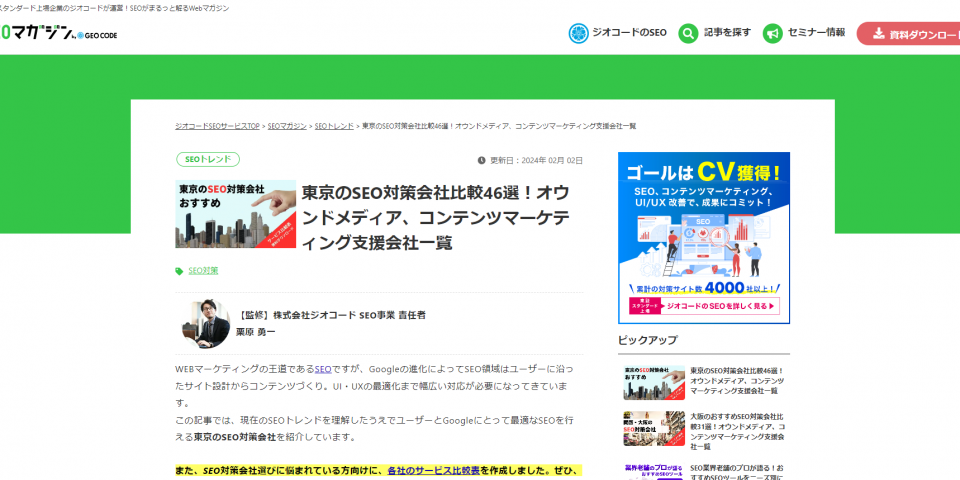Open pickup thumbnail for SEO業界老舗のプロが語る
Image resolution: width=960 pixels, height=480 pixels.
pyautogui.click(x=654, y=471)
